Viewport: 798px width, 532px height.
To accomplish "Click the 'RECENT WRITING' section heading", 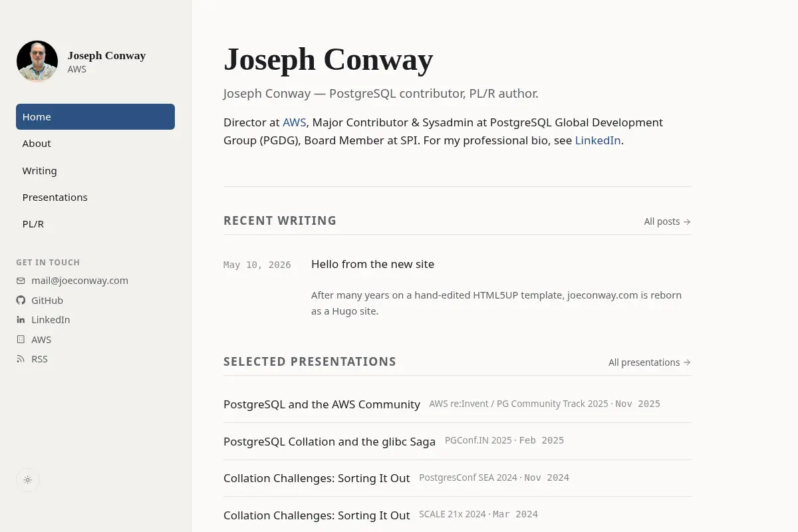I will (x=280, y=221).
